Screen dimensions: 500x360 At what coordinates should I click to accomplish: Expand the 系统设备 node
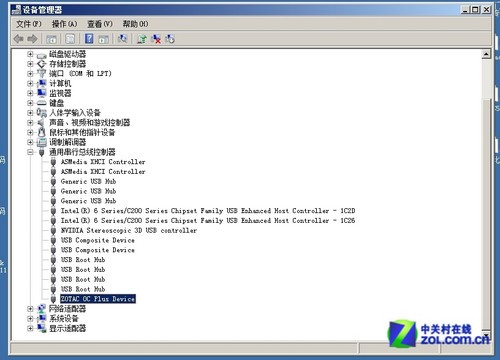click(30, 318)
